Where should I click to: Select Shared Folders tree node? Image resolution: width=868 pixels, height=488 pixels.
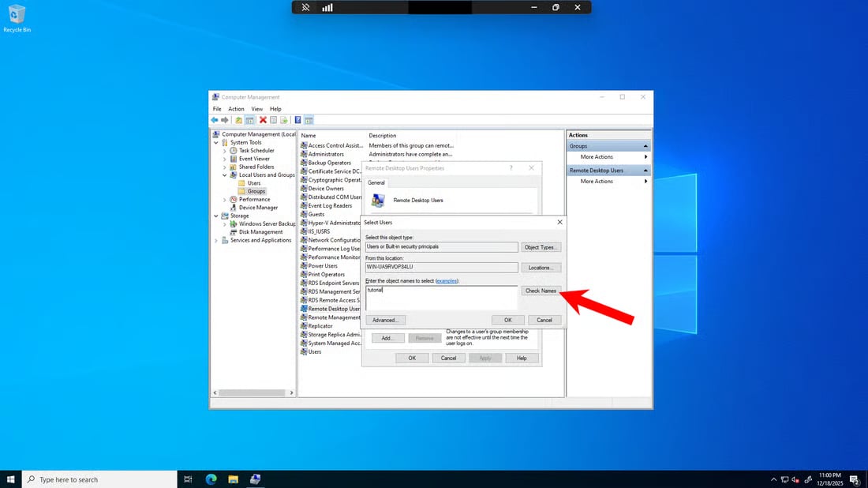(256, 167)
